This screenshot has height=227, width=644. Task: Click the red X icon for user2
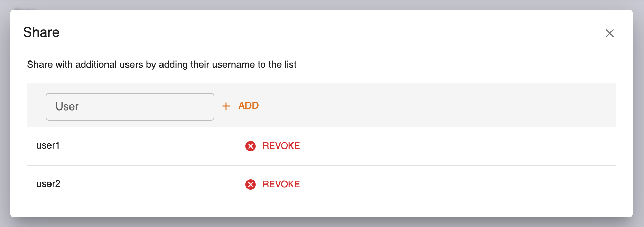point(251,185)
